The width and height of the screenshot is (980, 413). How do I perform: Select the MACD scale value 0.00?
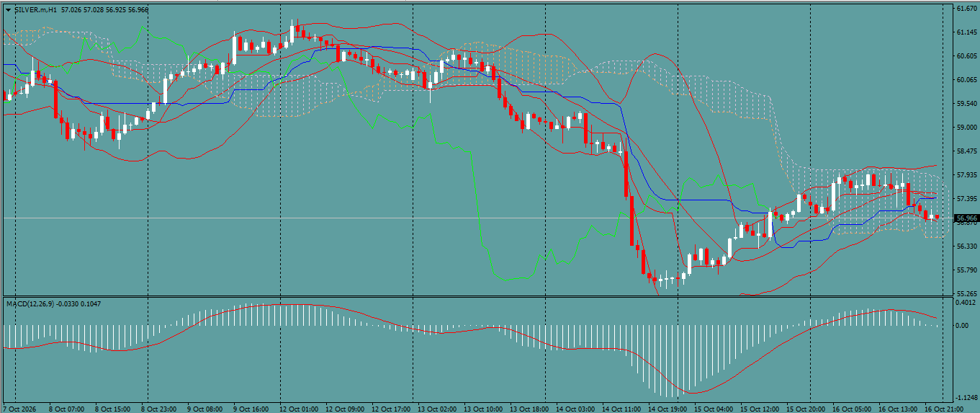click(x=963, y=326)
